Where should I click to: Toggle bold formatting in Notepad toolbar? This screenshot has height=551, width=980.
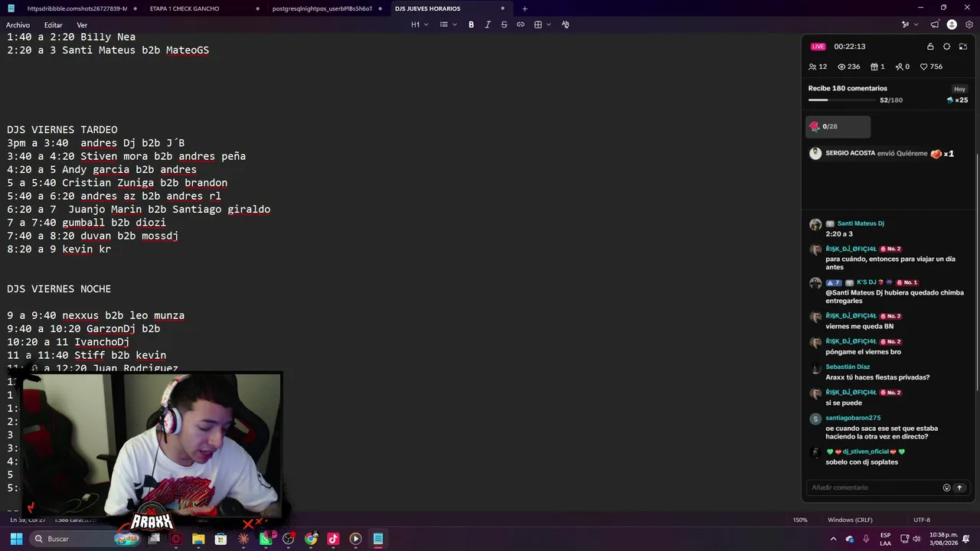[471, 24]
